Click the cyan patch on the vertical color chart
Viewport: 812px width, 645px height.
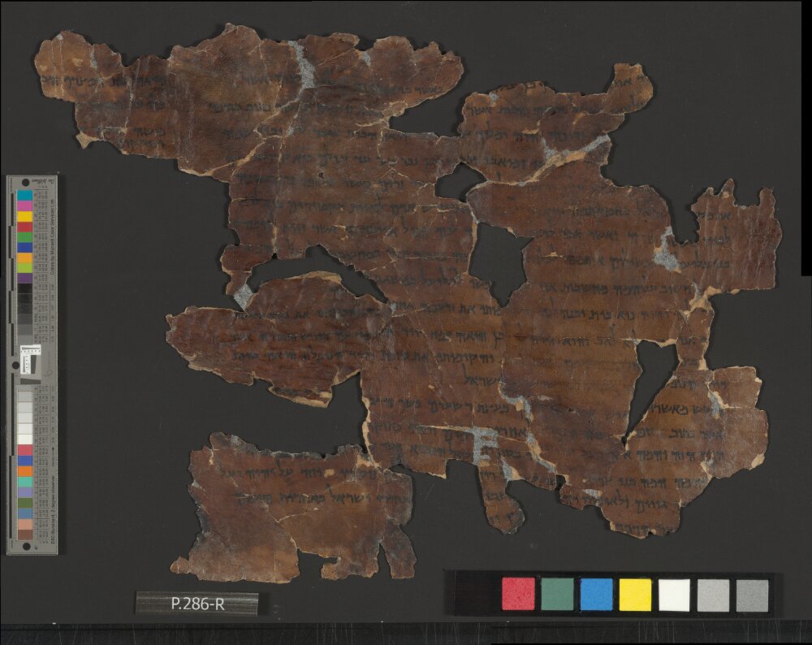click(x=25, y=195)
